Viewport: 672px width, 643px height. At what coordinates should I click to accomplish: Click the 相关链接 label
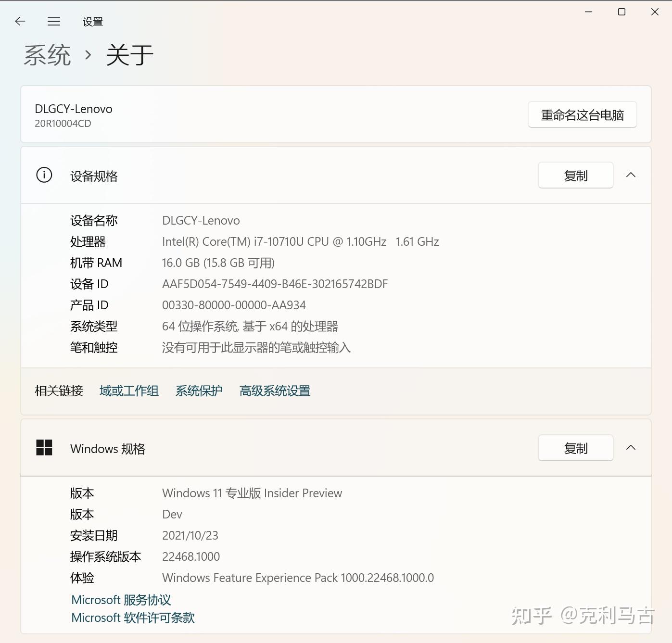click(59, 391)
